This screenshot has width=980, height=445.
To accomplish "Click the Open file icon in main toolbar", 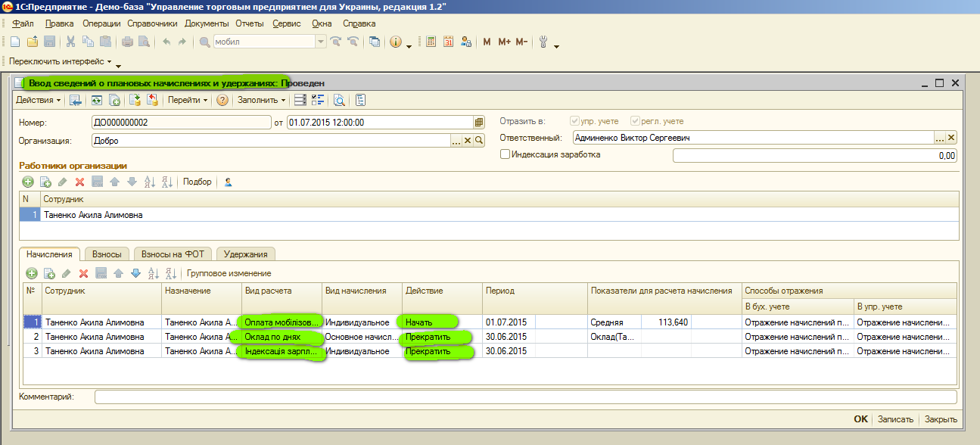I will coord(33,42).
